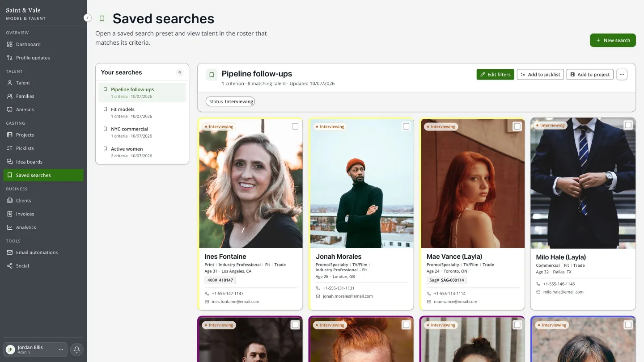Image resolution: width=644 pixels, height=362 pixels.
Task: Tick the checkbox on Milo Hale's card
Action: point(628,125)
